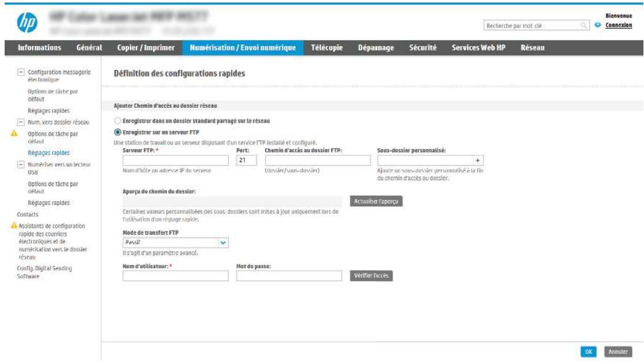Click the Recherche par mot-clé search box
This screenshot has width=644, height=364.
pyautogui.click(x=537, y=26)
